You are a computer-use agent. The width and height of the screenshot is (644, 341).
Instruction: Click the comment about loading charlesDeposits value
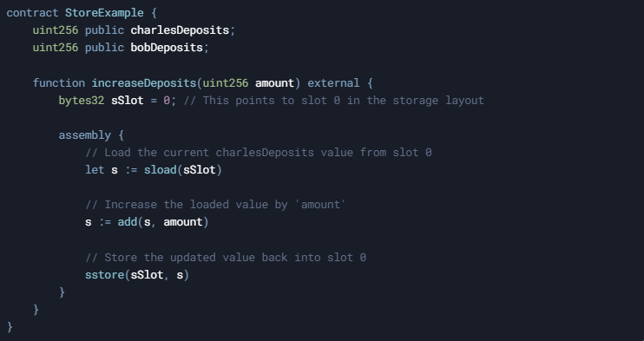259,153
